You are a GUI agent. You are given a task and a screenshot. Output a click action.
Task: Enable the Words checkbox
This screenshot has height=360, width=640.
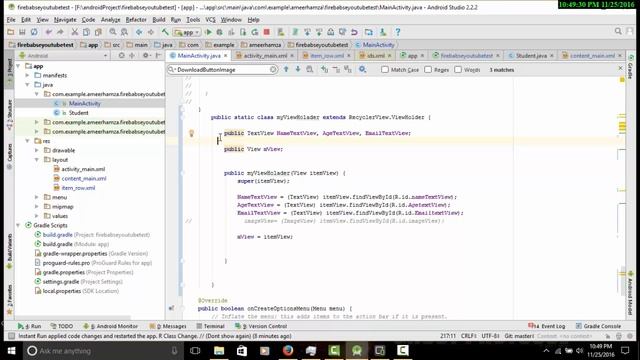(458, 69)
